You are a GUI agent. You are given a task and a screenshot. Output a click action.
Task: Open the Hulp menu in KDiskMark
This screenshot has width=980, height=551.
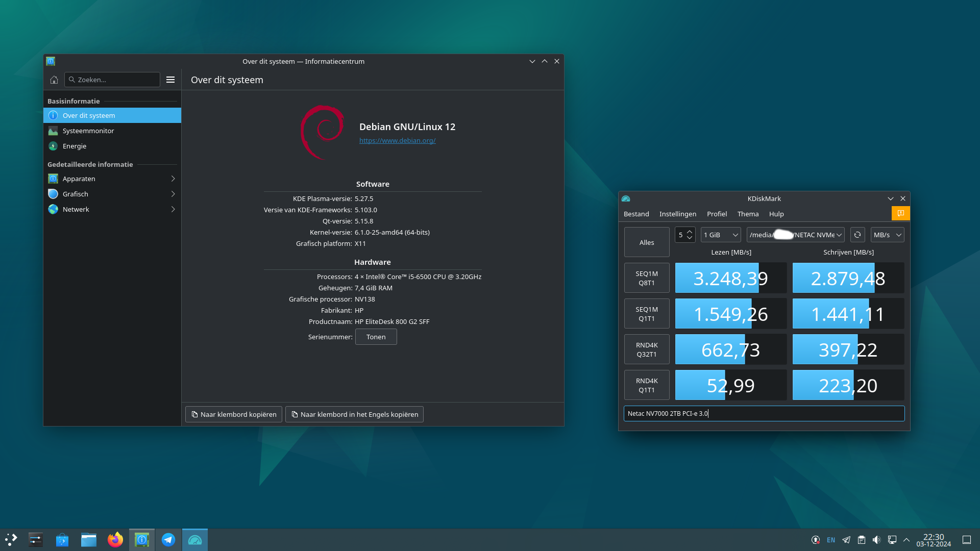click(x=776, y=214)
